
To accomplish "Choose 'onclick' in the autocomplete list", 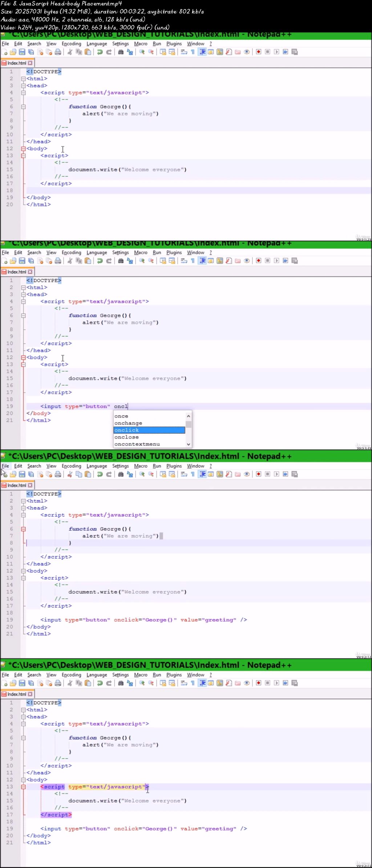I will point(149,430).
